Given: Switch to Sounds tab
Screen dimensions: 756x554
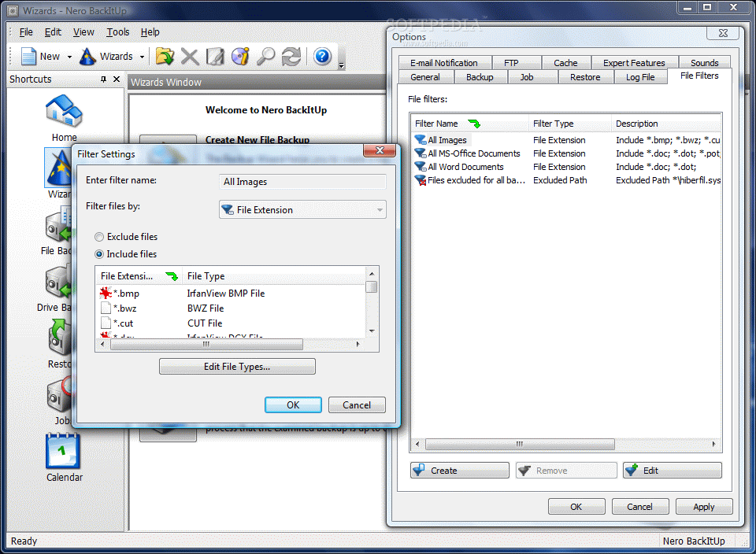Looking at the screenshot, I should (704, 63).
